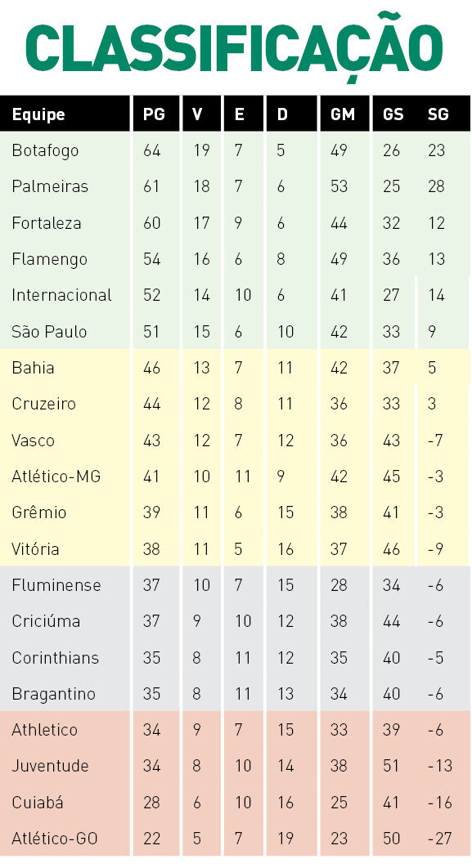Select the Botafogo team name
The height and width of the screenshot is (868, 472).
click(45, 151)
